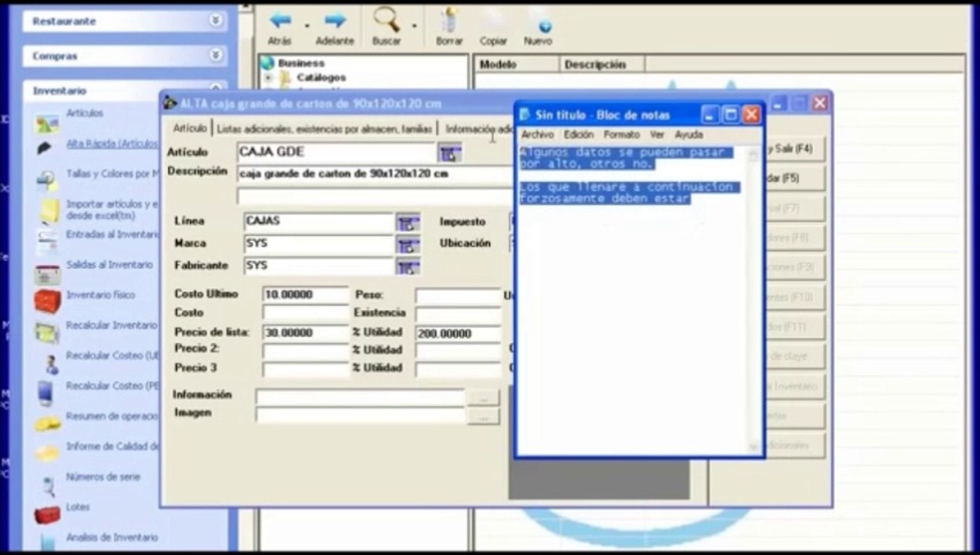The height and width of the screenshot is (555, 980).
Task: Click the browse button beside Información field
Action: pyautogui.click(x=483, y=398)
